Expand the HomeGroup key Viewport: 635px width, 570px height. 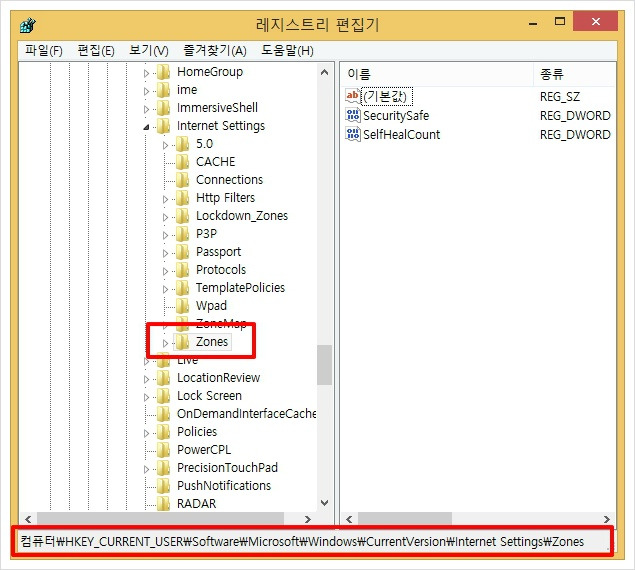pos(146,73)
